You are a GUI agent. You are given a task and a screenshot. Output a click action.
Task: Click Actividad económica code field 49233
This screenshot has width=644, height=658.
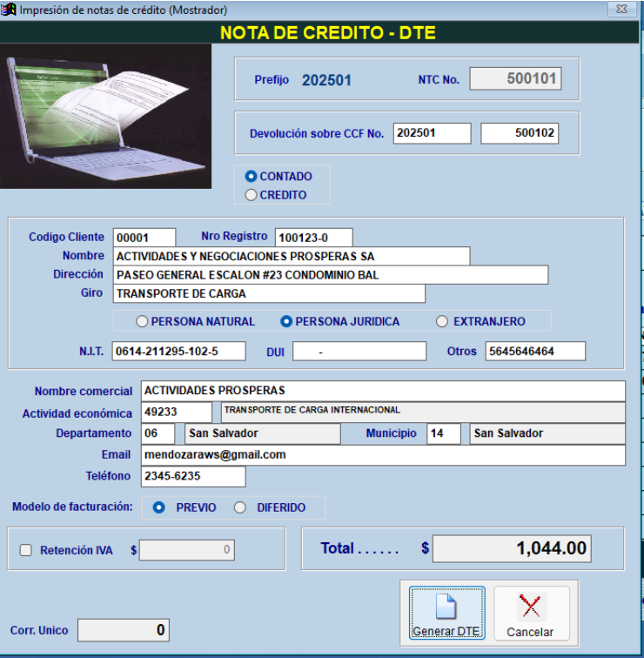coord(177,412)
